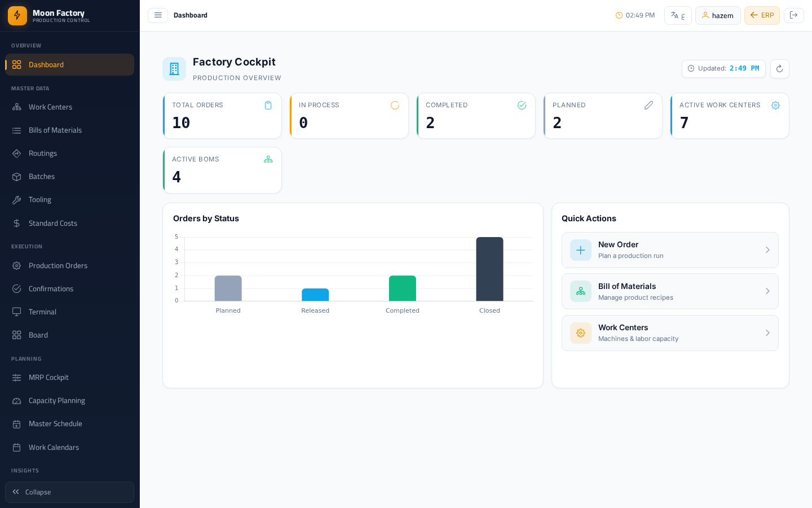Open the language translate switcher
The image size is (812, 508).
[x=678, y=15]
